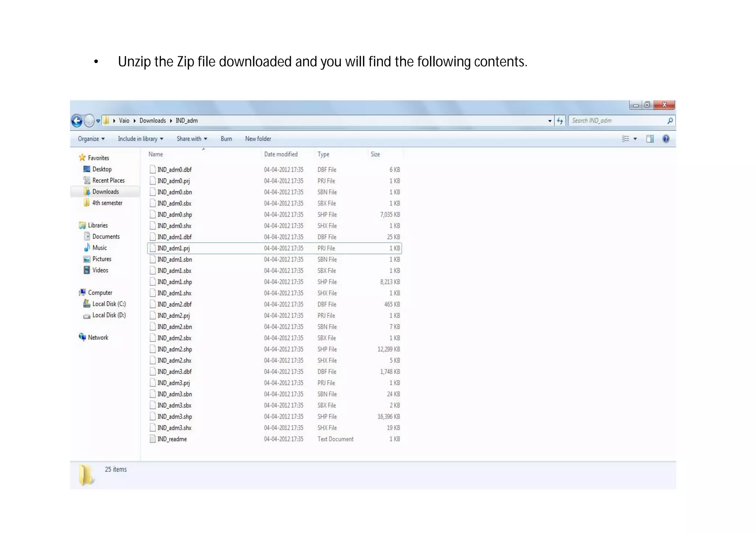Change your view icon button
The height and width of the screenshot is (534, 756).
[x=625, y=139]
